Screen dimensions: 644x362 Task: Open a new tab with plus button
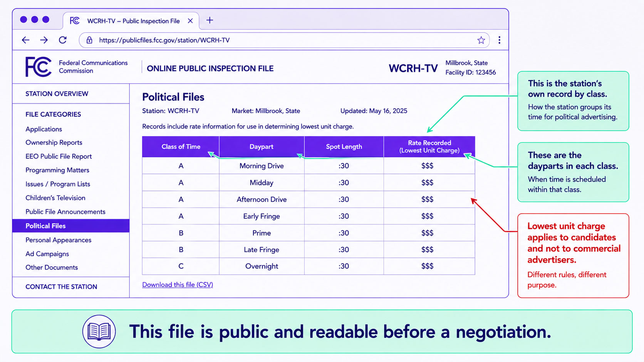click(x=210, y=20)
